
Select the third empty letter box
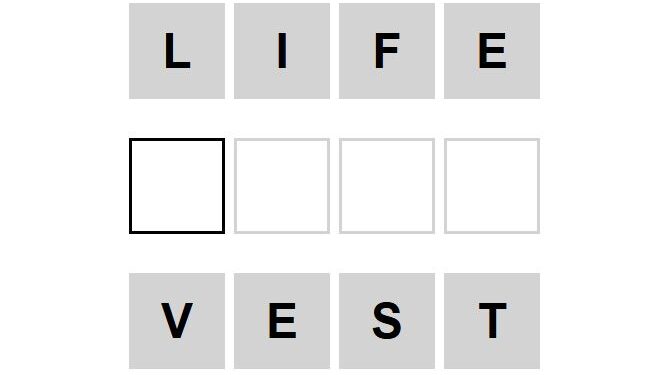(387, 186)
